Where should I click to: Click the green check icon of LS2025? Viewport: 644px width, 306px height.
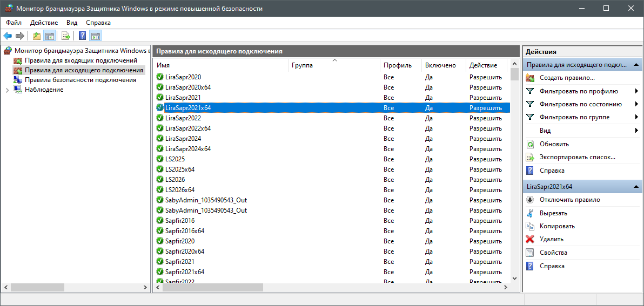pyautogui.click(x=160, y=159)
